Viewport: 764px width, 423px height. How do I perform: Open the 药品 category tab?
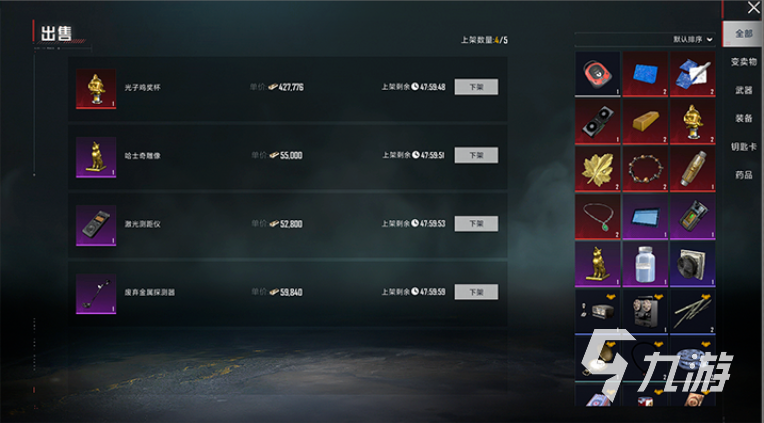pos(744,175)
